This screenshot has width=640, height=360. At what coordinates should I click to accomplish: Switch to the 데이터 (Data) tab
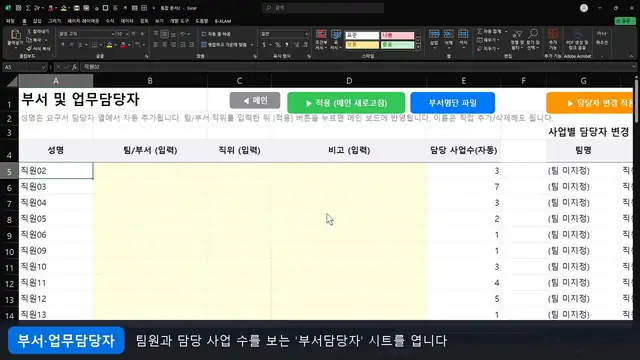coord(127,21)
